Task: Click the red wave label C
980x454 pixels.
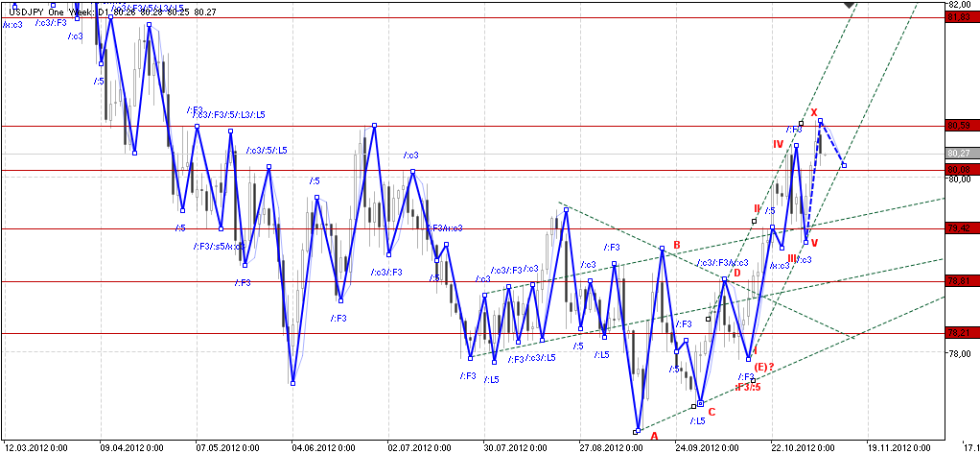Action: 712,412
